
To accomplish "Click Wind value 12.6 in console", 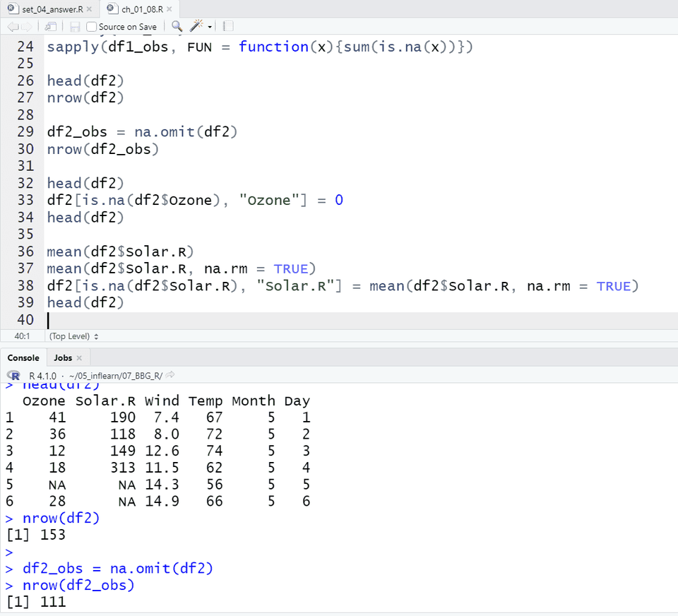I will (162, 451).
